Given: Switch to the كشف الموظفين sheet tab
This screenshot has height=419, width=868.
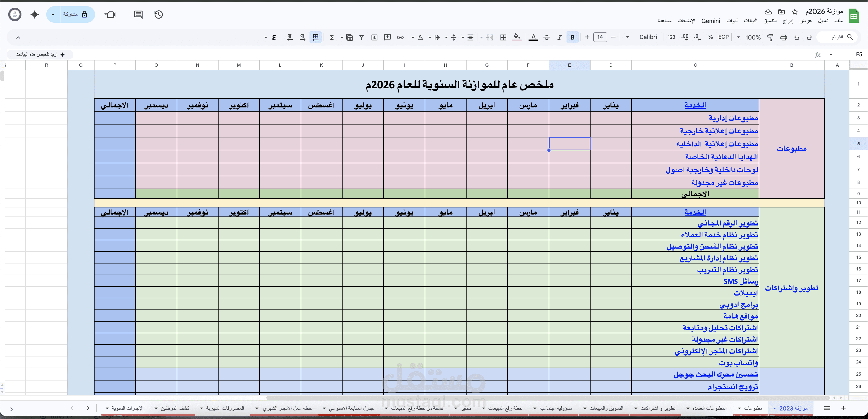Looking at the screenshot, I should point(175,408).
